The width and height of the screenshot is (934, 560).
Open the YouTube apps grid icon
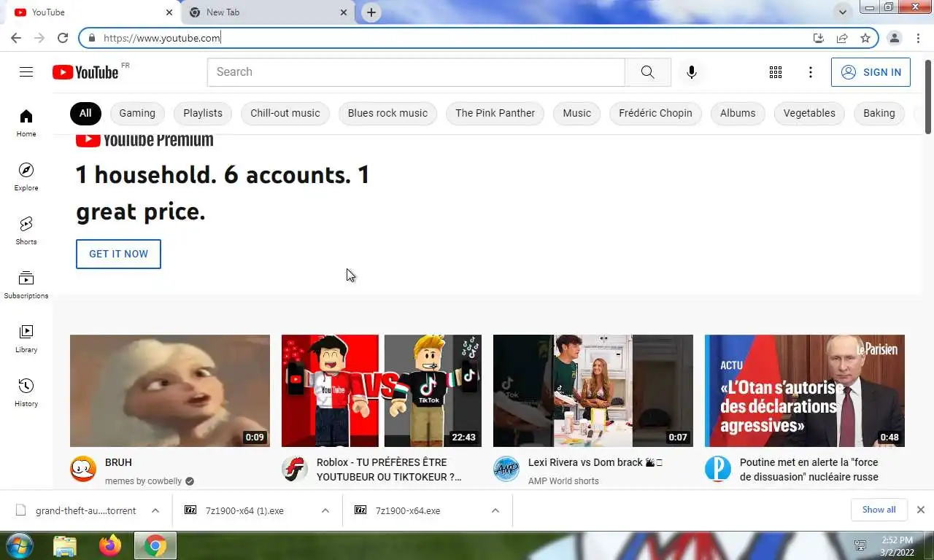[x=776, y=72]
